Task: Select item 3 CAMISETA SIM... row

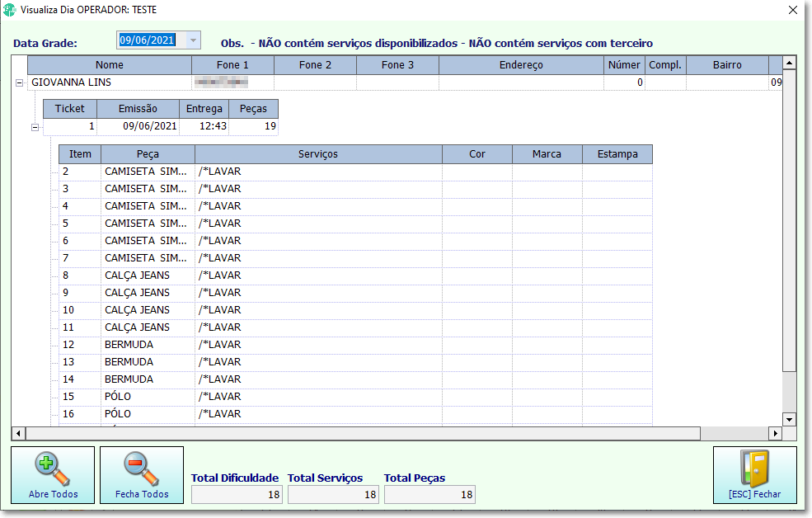Action: [x=355, y=189]
